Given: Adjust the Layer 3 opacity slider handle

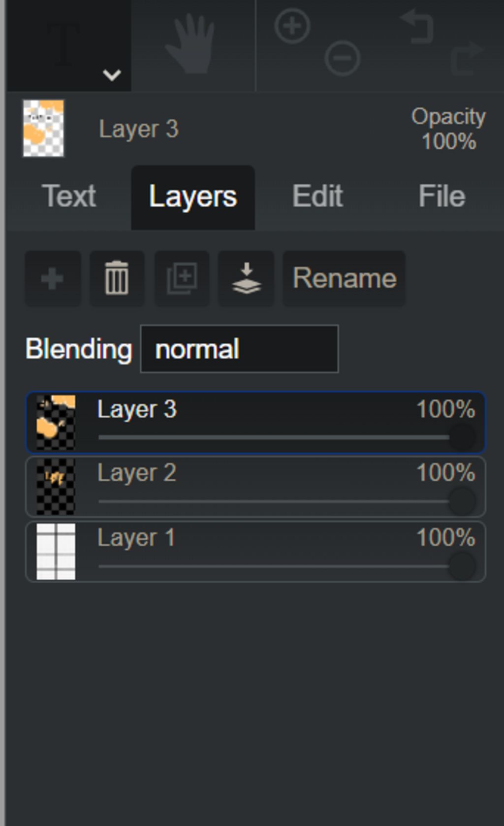Looking at the screenshot, I should click(462, 437).
